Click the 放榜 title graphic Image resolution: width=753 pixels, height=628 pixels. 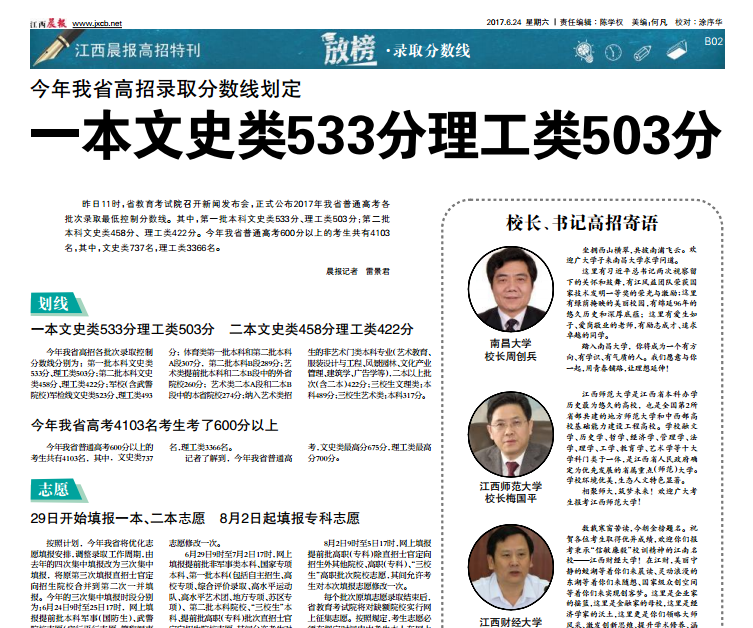coord(347,48)
